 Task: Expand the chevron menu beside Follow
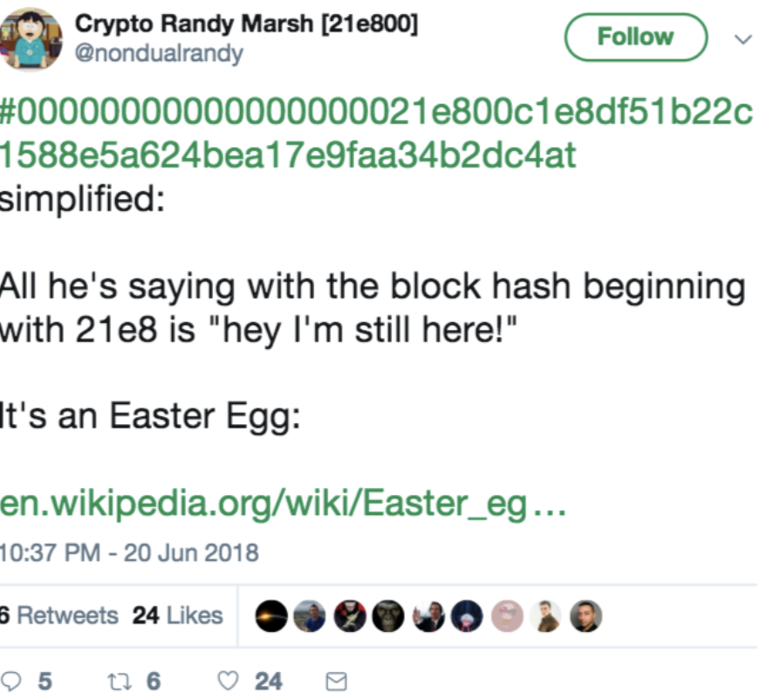742,38
